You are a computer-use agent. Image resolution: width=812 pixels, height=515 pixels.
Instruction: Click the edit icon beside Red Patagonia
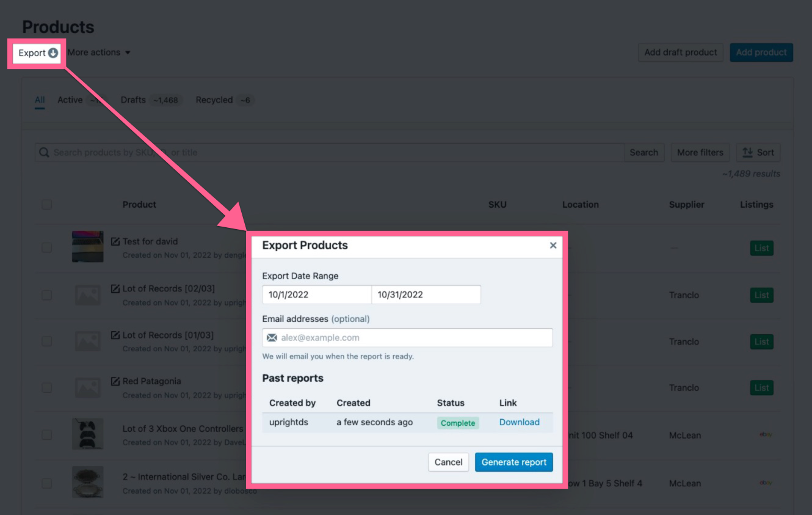click(x=115, y=381)
